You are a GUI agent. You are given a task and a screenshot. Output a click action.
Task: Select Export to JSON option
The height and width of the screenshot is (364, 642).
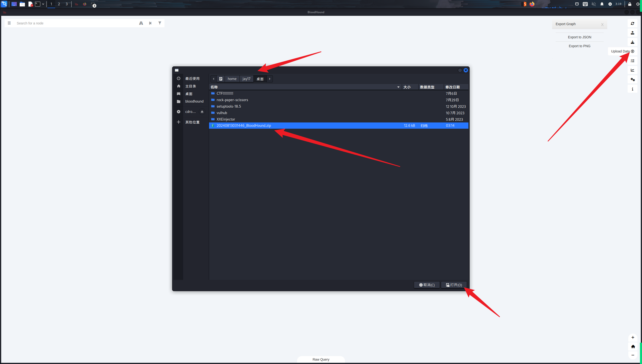pos(579,37)
